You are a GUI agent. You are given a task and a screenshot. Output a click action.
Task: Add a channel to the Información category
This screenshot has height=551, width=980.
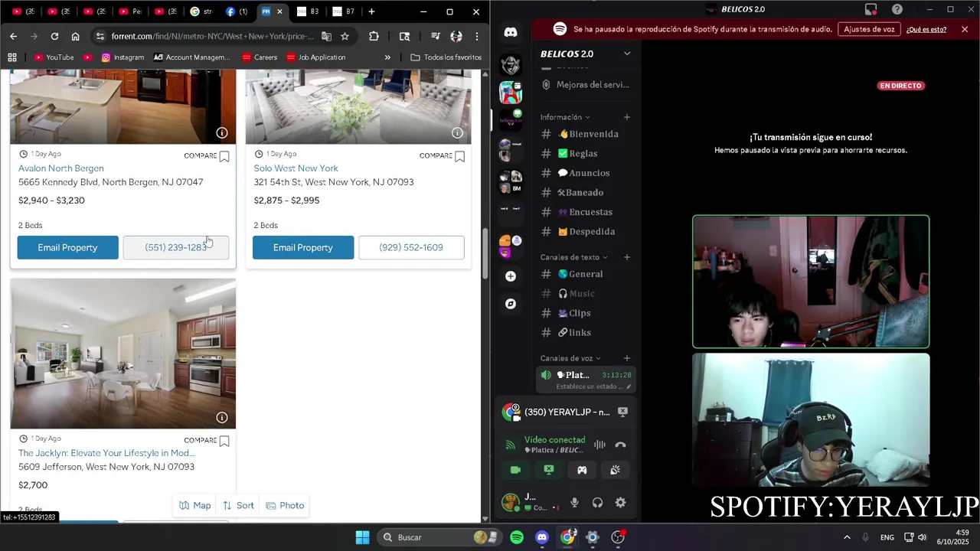pyautogui.click(x=627, y=117)
